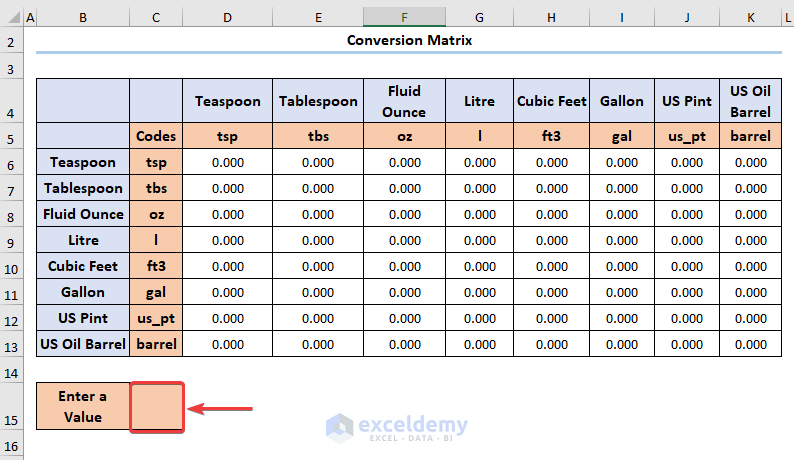Click the 'Cubic Feet' row label
This screenshot has width=794, height=460.
point(83,266)
